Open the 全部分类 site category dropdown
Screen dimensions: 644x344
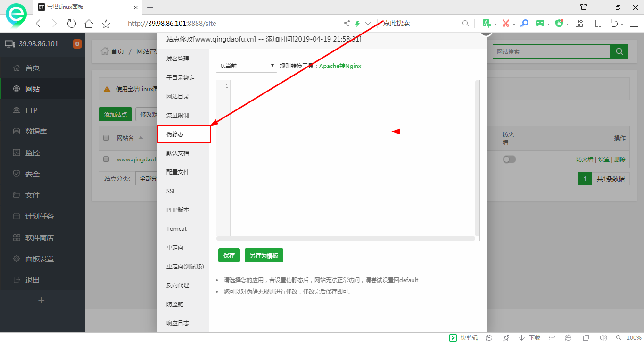coord(146,178)
